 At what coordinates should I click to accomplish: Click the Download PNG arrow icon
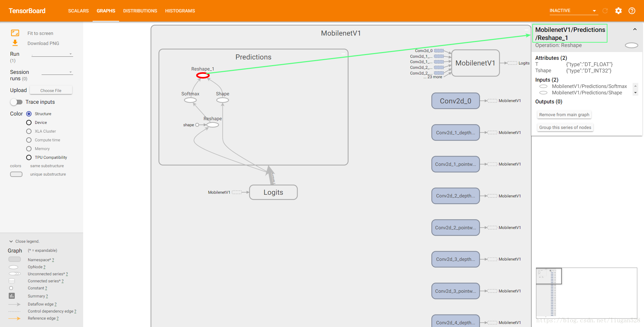pos(15,43)
